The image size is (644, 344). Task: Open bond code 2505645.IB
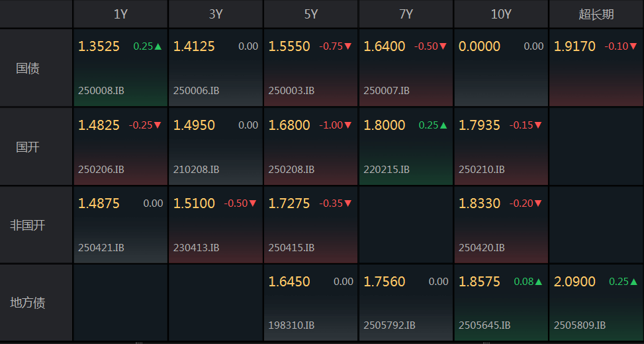pos(484,325)
